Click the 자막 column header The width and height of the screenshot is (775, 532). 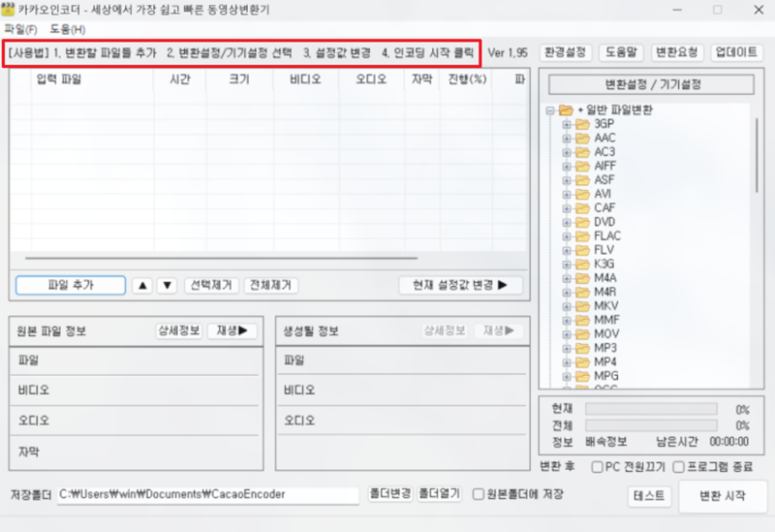tap(422, 79)
